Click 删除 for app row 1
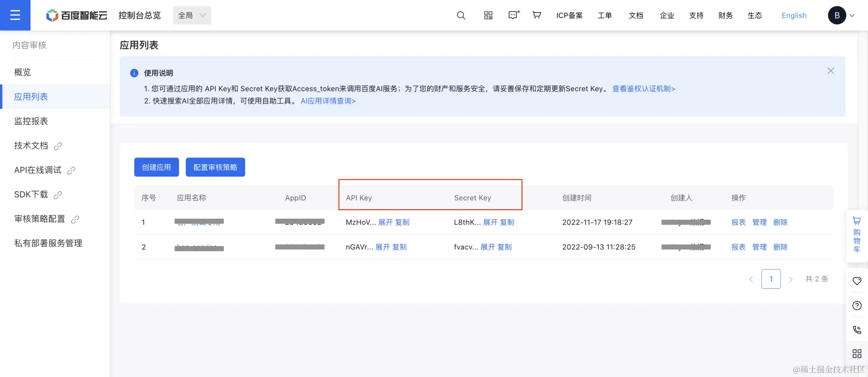 click(780, 222)
